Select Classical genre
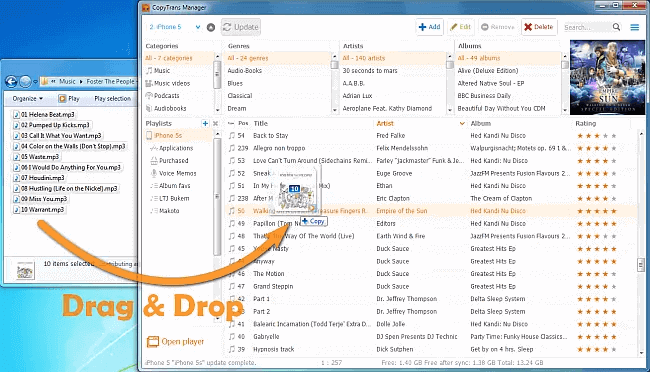This screenshot has width=650, height=372. (240, 96)
